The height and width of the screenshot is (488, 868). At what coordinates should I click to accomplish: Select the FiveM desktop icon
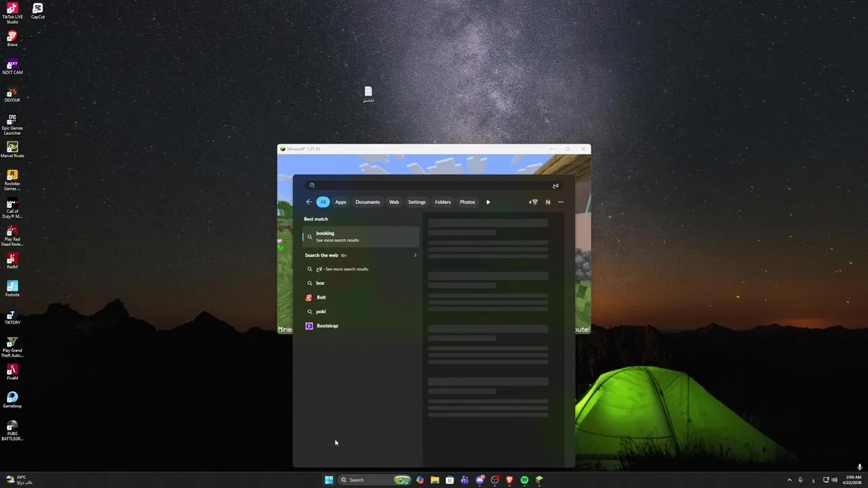pos(12,373)
